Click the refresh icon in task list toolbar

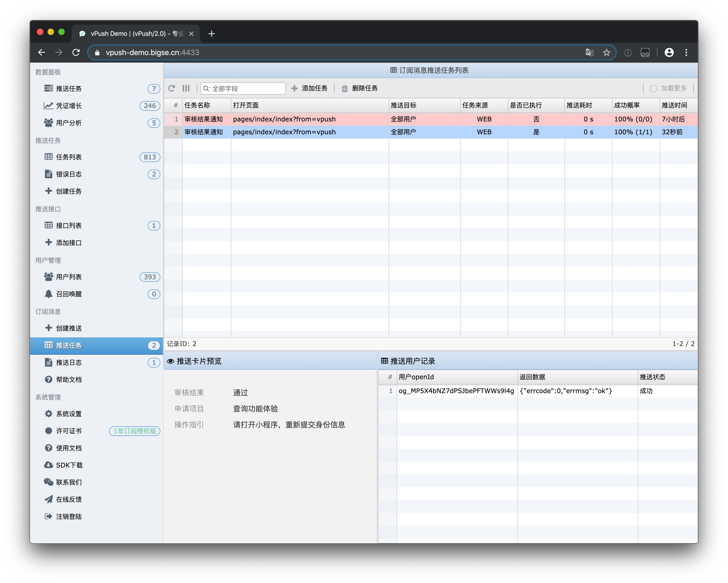pos(172,88)
